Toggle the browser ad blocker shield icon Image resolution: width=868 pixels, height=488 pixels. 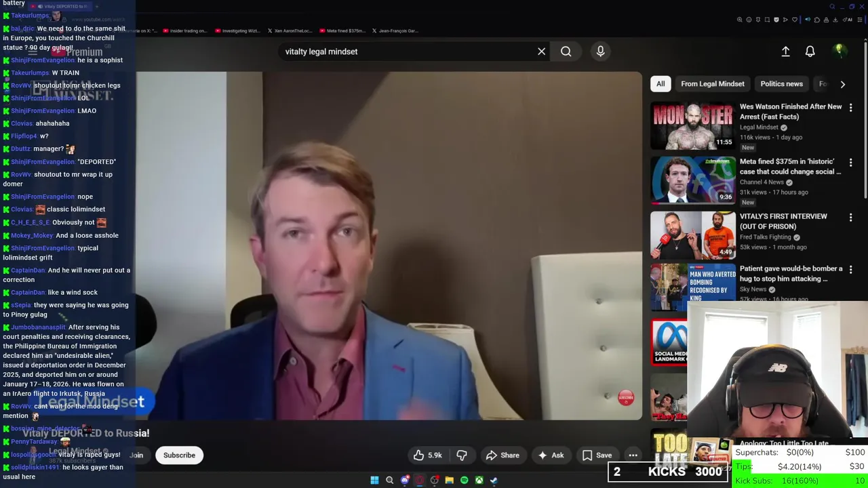tap(776, 20)
